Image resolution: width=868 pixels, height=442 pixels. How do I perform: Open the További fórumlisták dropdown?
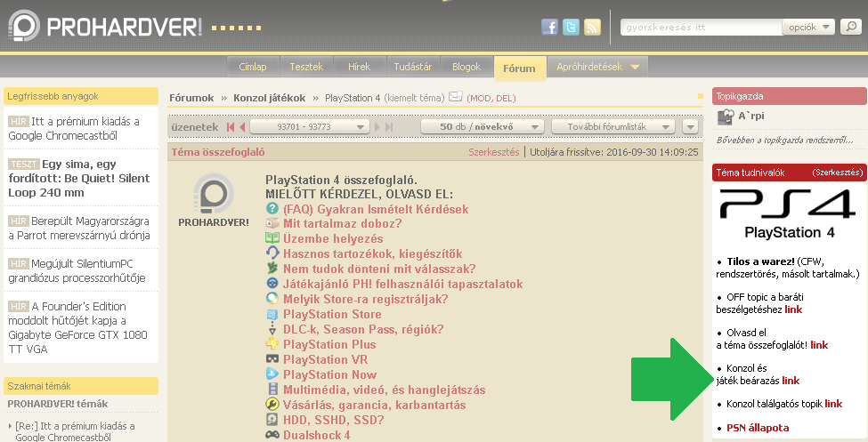[x=614, y=126]
